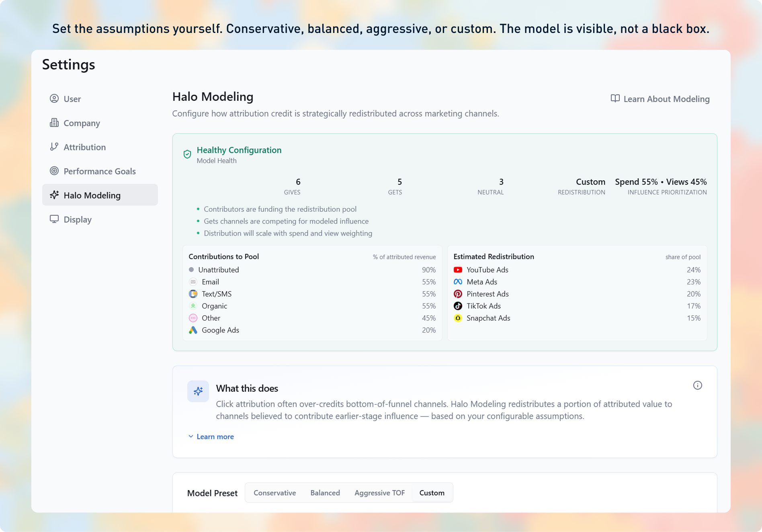Click the Display monitor icon
Viewport: 762px width, 532px height.
54,219
